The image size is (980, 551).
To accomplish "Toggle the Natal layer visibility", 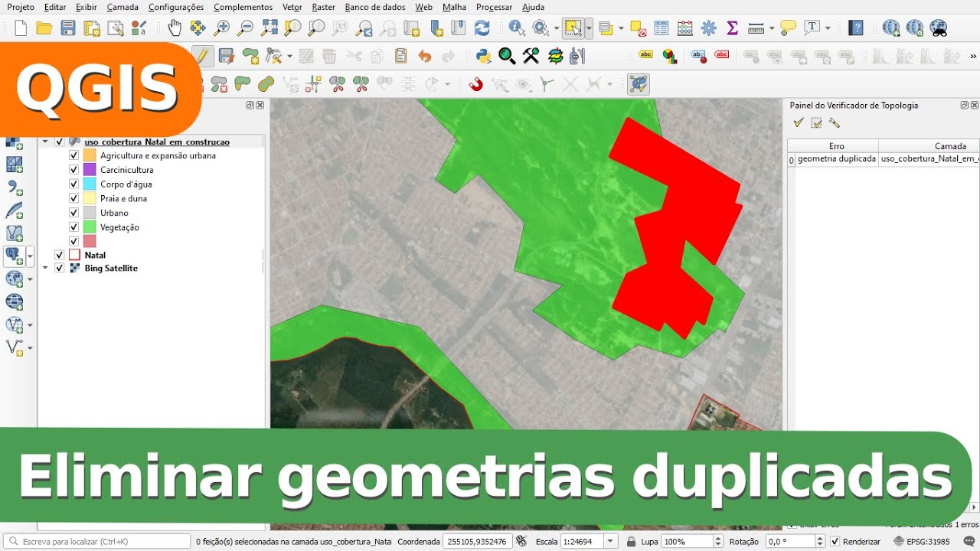I will 59,255.
